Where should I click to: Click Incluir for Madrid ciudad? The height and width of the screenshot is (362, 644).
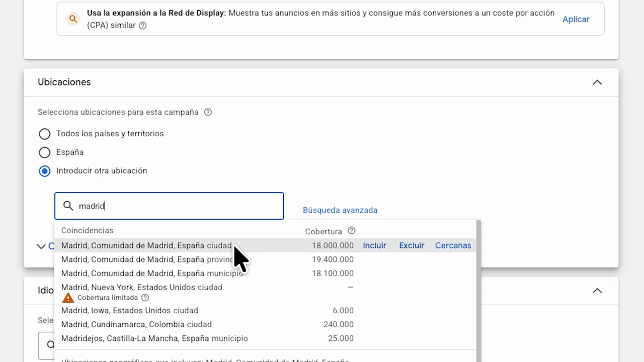375,245
